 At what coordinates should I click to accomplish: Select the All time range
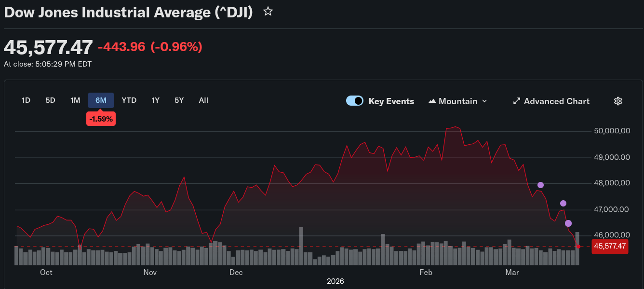pyautogui.click(x=203, y=100)
